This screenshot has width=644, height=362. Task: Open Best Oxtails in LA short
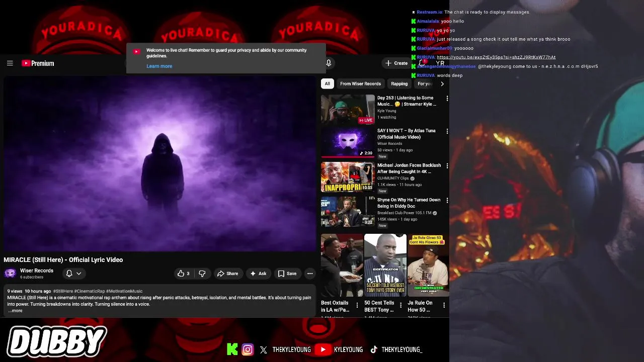[x=342, y=265]
